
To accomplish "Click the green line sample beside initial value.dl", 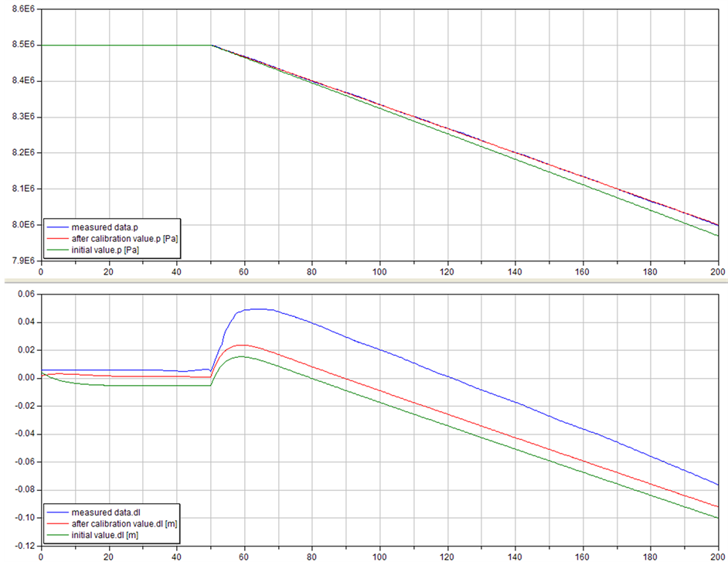I will click(x=56, y=535).
